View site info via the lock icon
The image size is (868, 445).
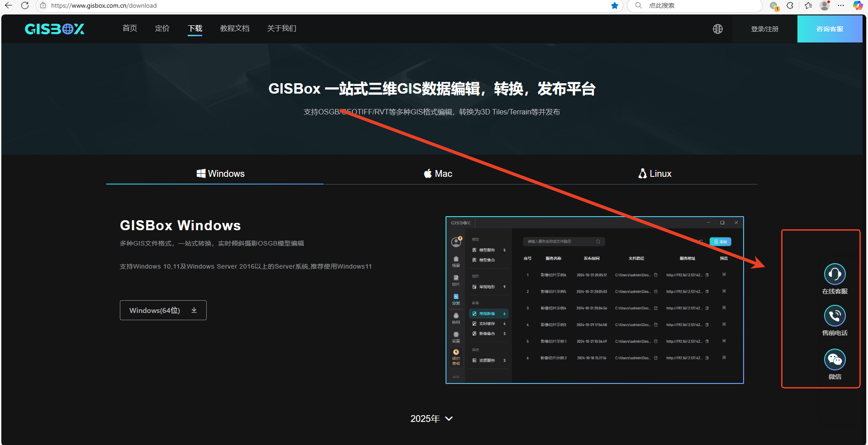43,5
